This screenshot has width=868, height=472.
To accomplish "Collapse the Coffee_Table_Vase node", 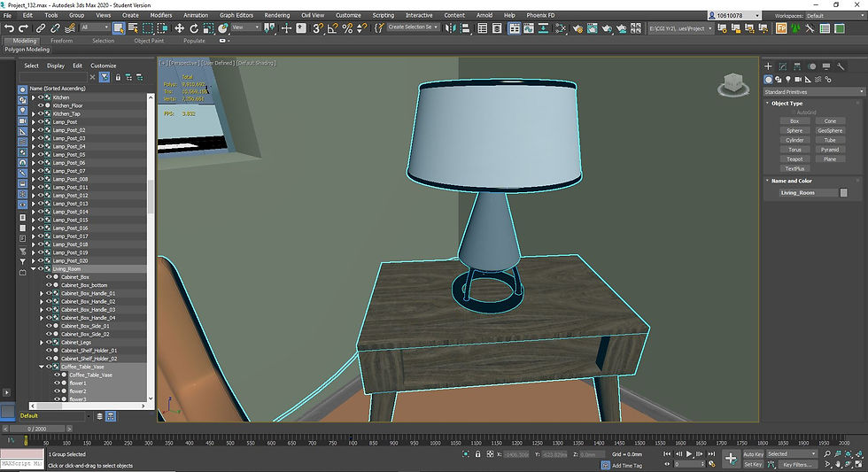I will tap(42, 367).
